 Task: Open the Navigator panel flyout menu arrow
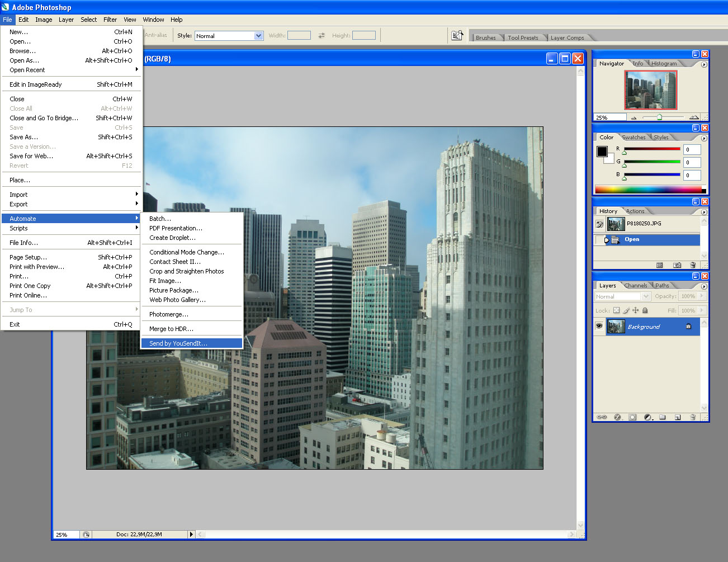click(704, 64)
